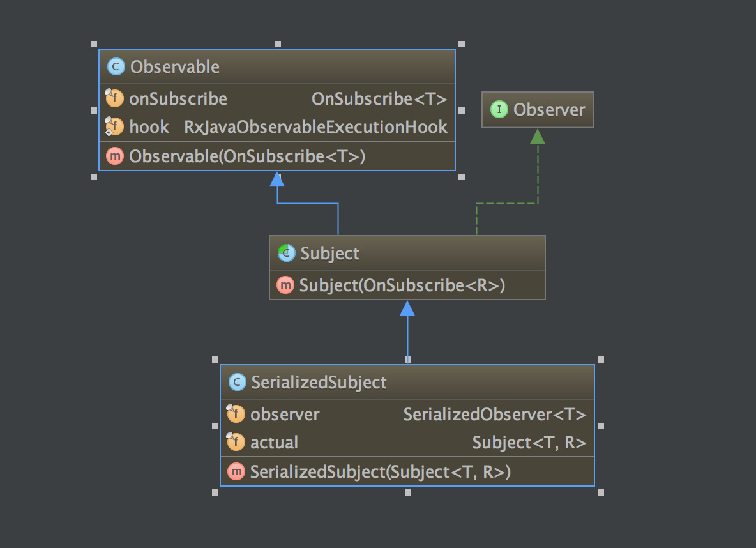Select the Observable class title

tap(174, 66)
